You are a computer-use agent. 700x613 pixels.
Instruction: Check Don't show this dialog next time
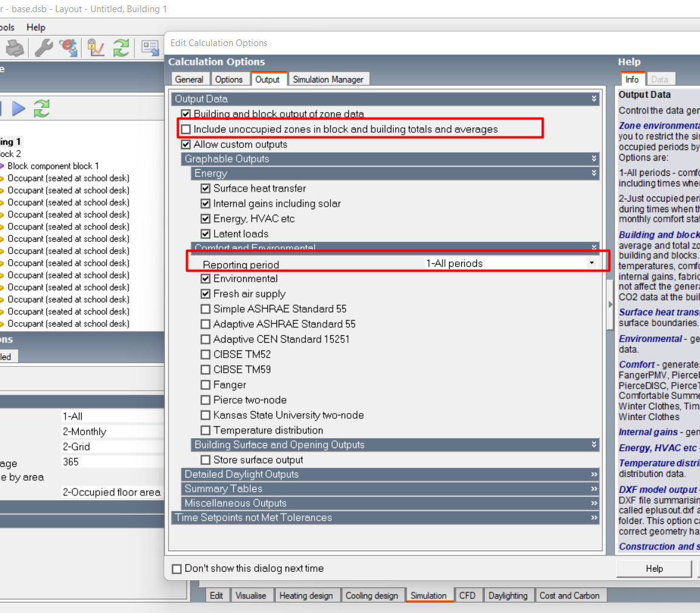point(177,568)
